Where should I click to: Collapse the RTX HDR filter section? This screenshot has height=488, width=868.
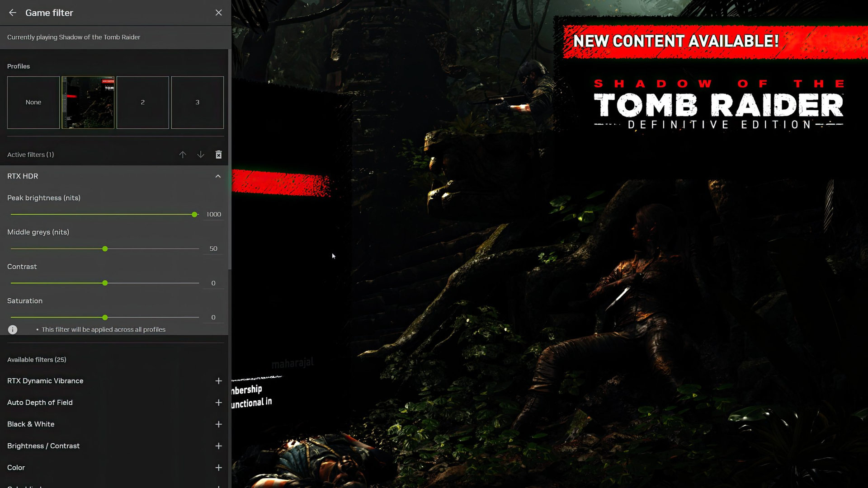click(x=218, y=176)
